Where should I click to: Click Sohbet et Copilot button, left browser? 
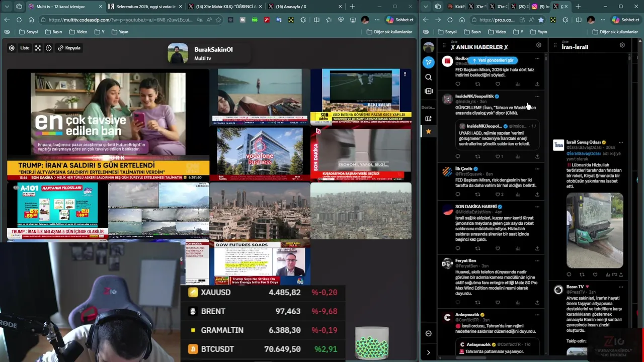tap(400, 20)
